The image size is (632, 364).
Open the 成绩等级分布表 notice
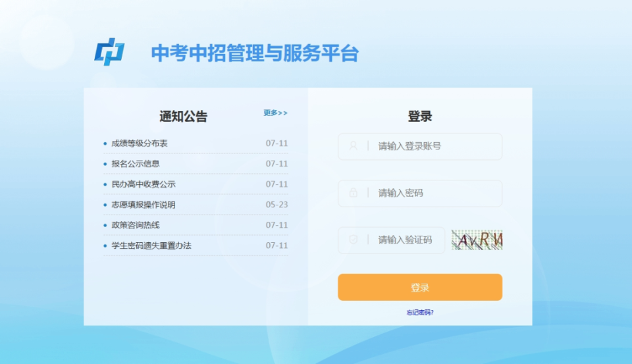[x=140, y=143]
